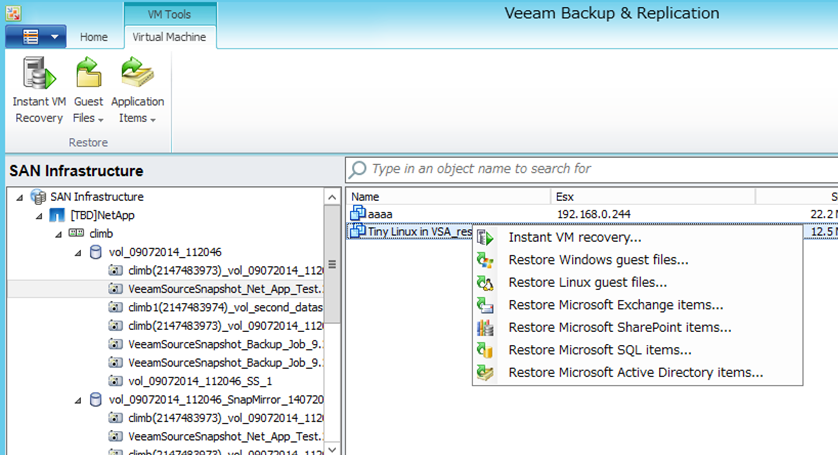The height and width of the screenshot is (455, 838).
Task: Click the Instant VM recovery menu icon
Action: [x=485, y=237]
